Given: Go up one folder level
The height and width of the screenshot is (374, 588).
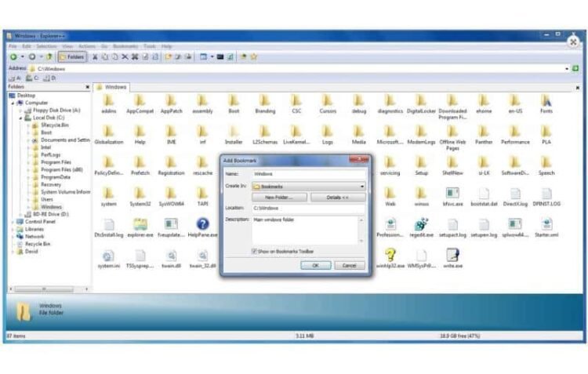Looking at the screenshot, I should (x=49, y=57).
